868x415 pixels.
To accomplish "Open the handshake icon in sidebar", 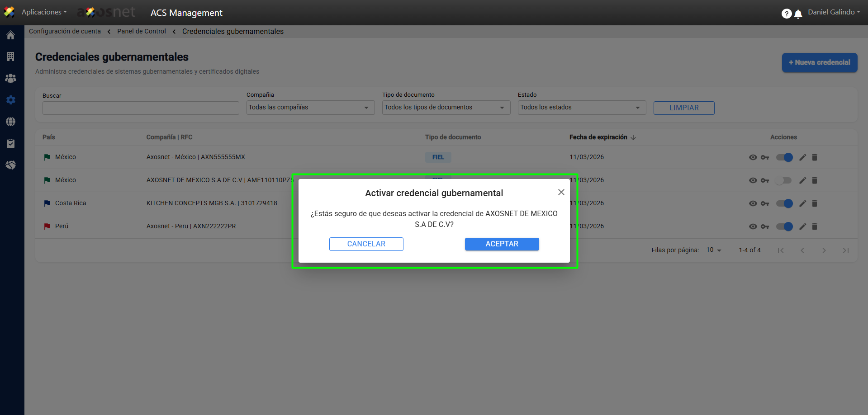I will (11, 165).
